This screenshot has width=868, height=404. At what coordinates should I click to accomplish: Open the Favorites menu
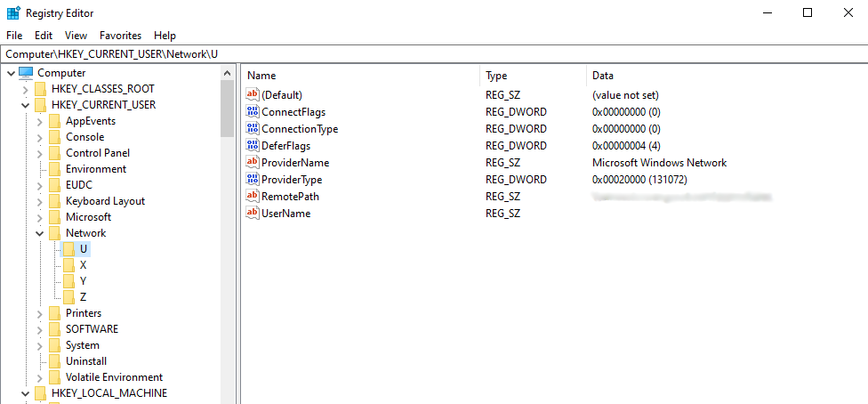[x=120, y=36]
